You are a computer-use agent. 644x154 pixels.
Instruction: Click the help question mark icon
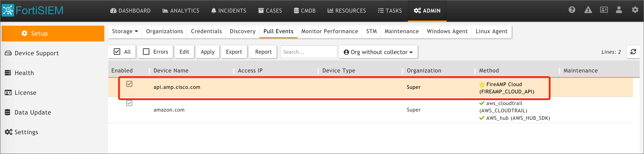click(572, 10)
